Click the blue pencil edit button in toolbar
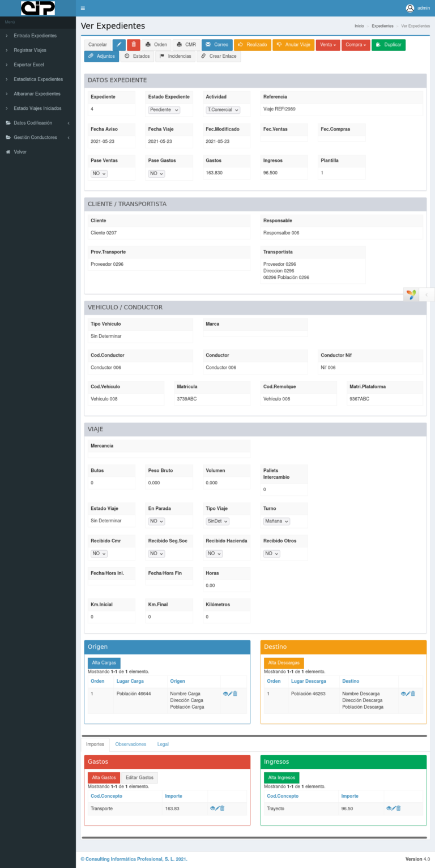 tap(119, 45)
